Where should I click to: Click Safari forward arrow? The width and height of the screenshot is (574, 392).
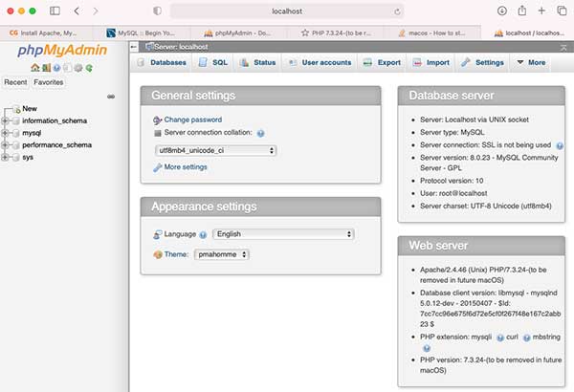click(96, 11)
